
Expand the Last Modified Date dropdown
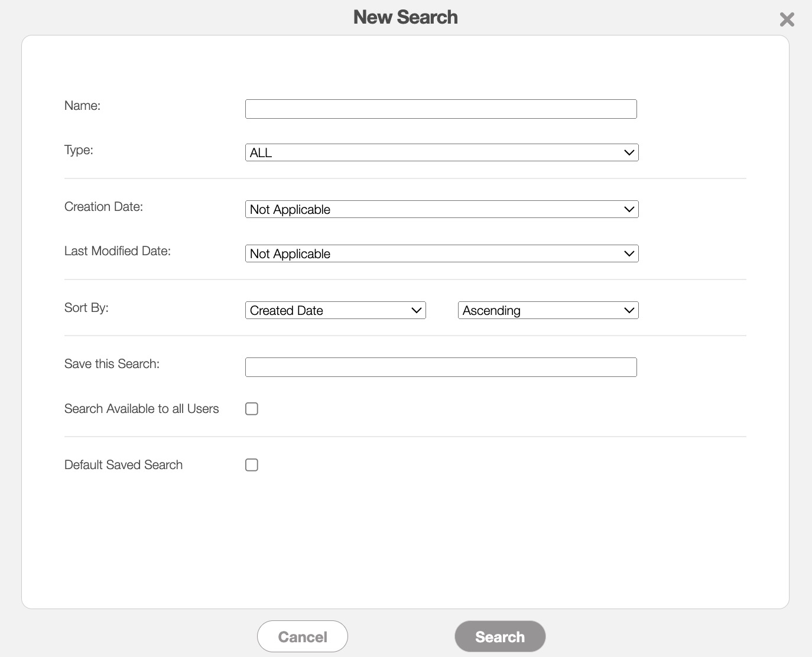441,253
